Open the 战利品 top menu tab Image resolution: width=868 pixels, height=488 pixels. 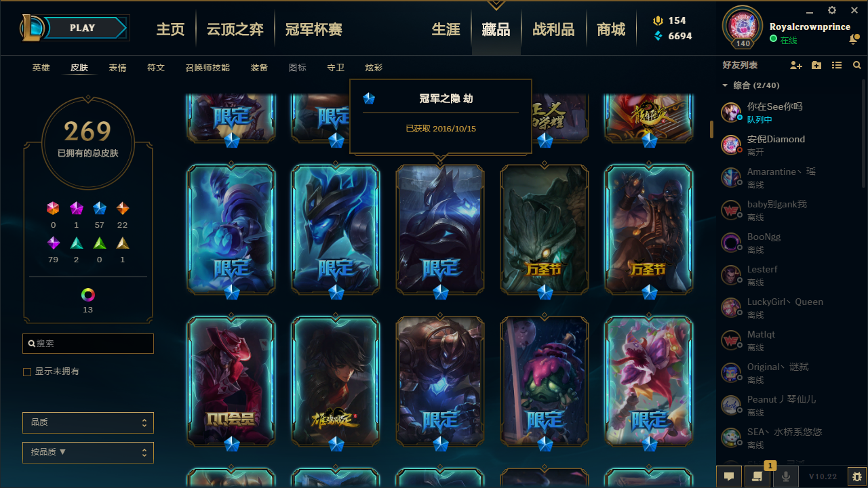tap(553, 29)
